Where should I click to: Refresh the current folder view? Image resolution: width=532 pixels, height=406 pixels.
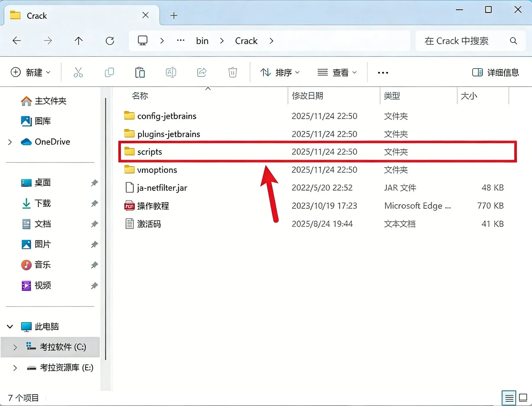(110, 41)
